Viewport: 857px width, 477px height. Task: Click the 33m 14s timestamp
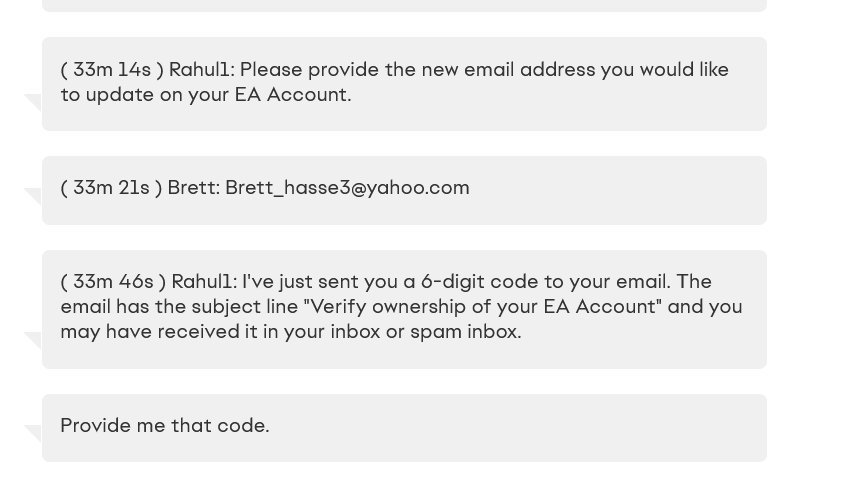pos(111,70)
